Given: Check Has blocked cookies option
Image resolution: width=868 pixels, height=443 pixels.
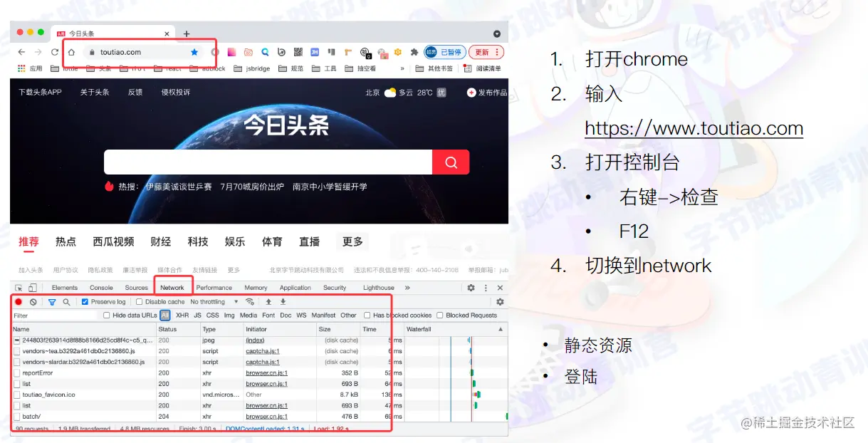Looking at the screenshot, I should click(x=367, y=316).
